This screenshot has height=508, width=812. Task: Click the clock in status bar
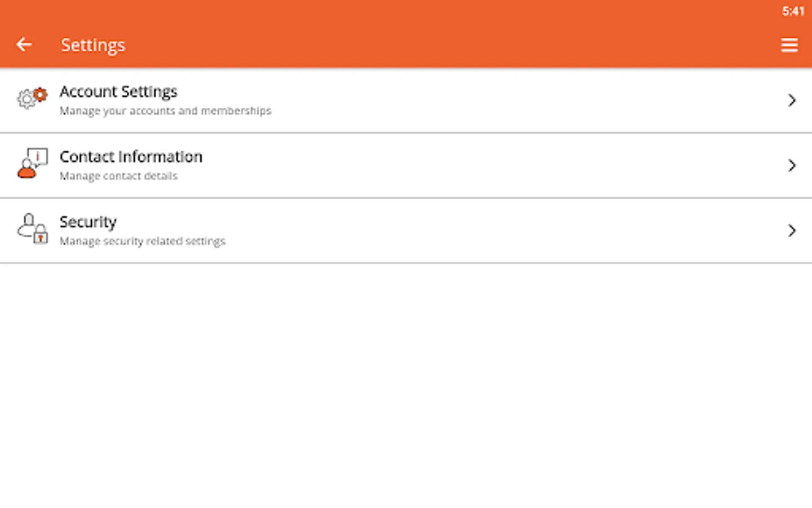pyautogui.click(x=793, y=11)
